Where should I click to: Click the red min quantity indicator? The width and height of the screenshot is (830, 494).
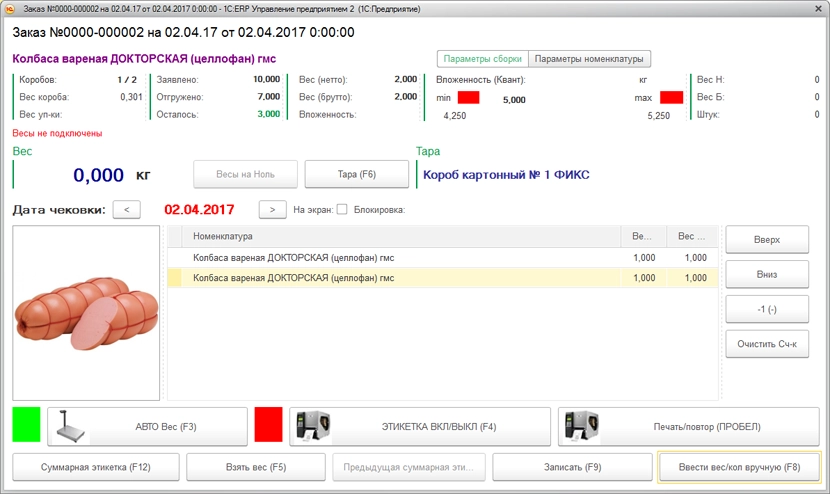point(468,98)
